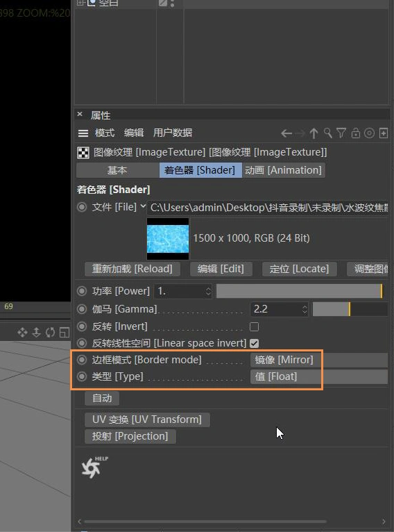This screenshot has width=394, height=532.
Task: Toggle the 伽马 [Gamma] animation dot
Action: coord(82,309)
